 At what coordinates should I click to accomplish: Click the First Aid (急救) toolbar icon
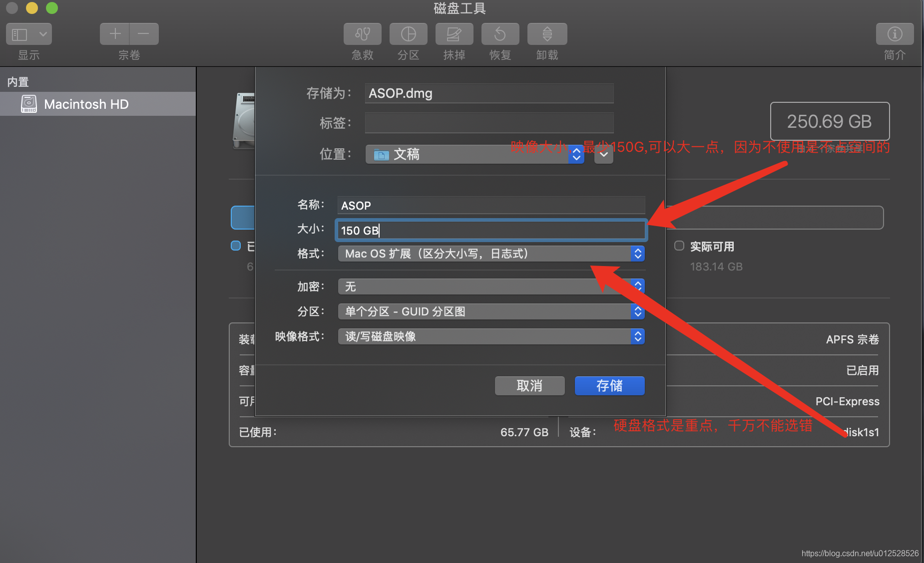[363, 34]
